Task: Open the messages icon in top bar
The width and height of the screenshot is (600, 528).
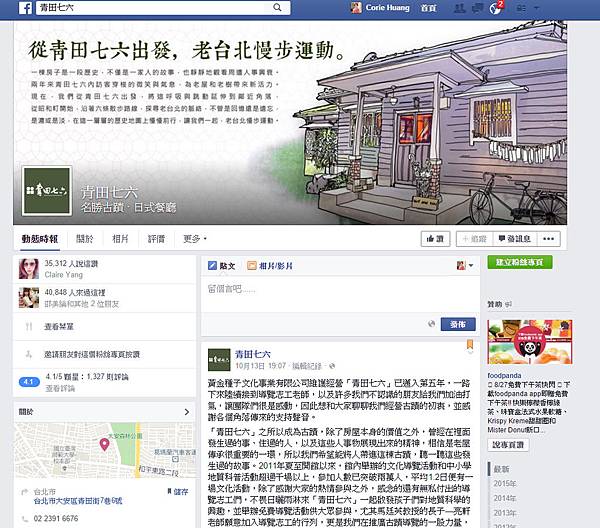Action: (477, 8)
